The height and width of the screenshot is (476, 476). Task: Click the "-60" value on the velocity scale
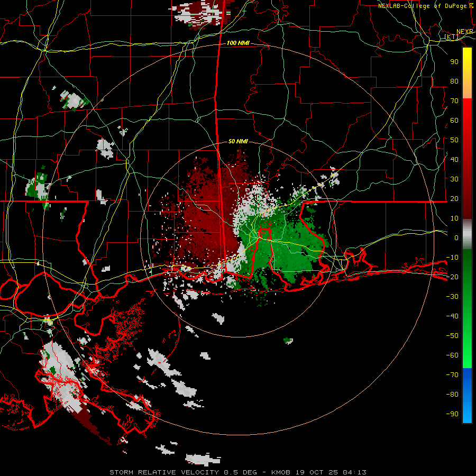(452, 355)
